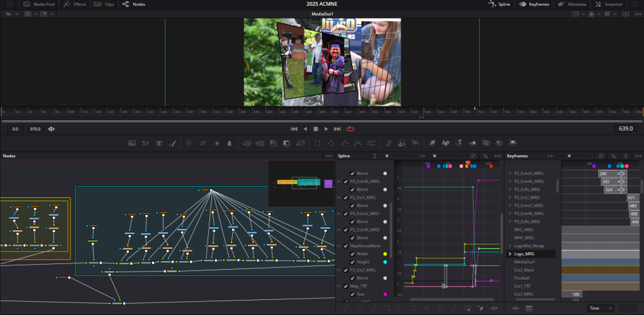Uncheck the MapRevealMask spline checkbox
Screen dimensions: 644x315
click(345, 246)
